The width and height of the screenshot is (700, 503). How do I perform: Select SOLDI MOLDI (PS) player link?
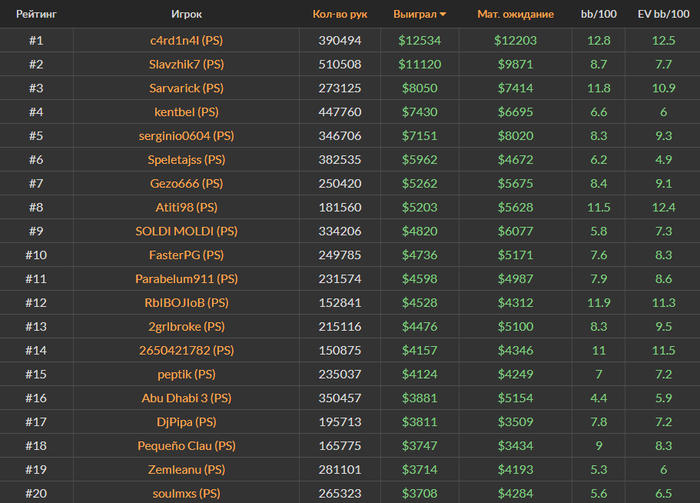pos(187,231)
